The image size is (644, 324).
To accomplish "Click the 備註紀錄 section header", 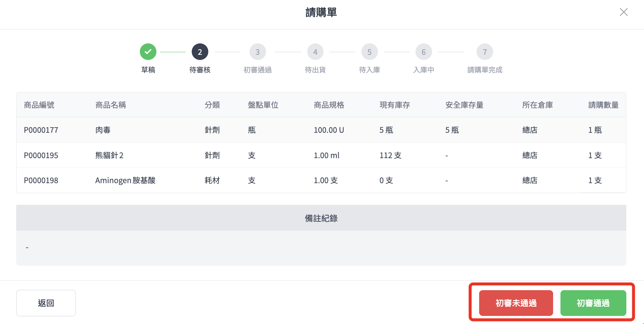I will click(321, 218).
